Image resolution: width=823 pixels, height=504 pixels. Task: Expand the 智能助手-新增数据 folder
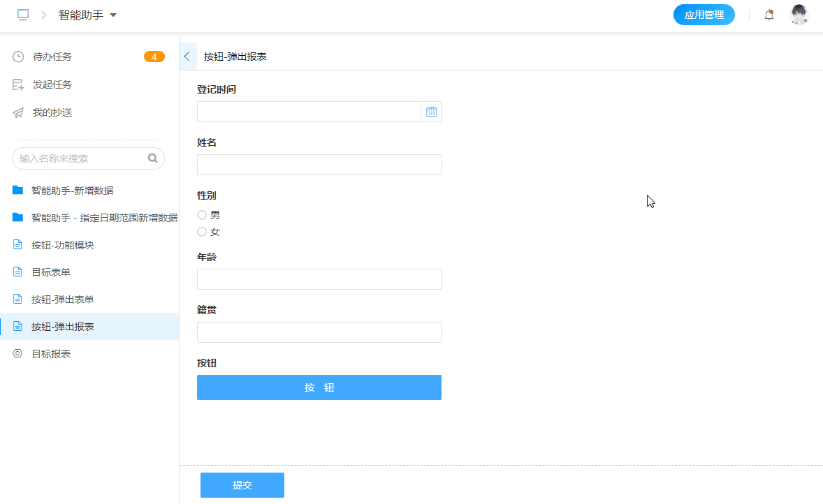click(x=72, y=191)
